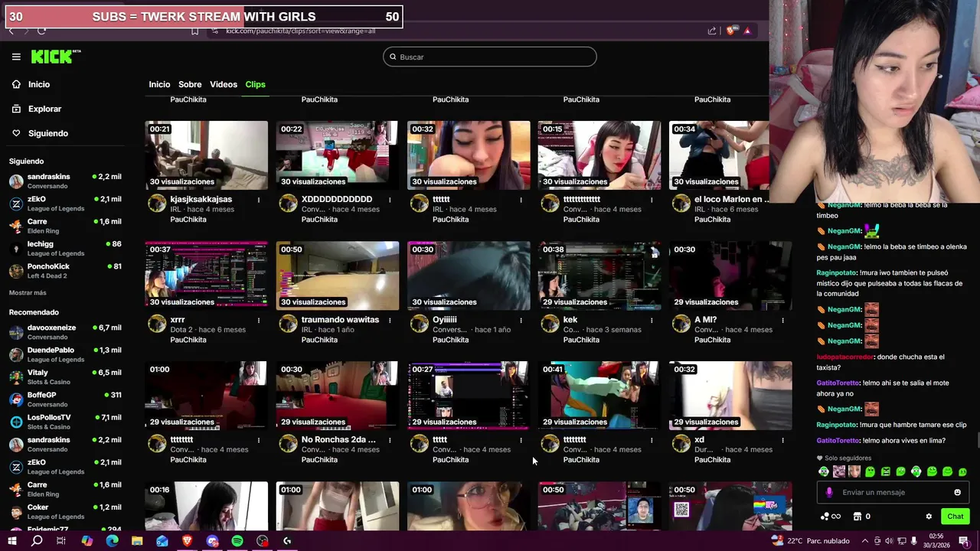Switch to the Sobre channel tab
Image resolution: width=980 pixels, height=551 pixels.
click(x=190, y=84)
